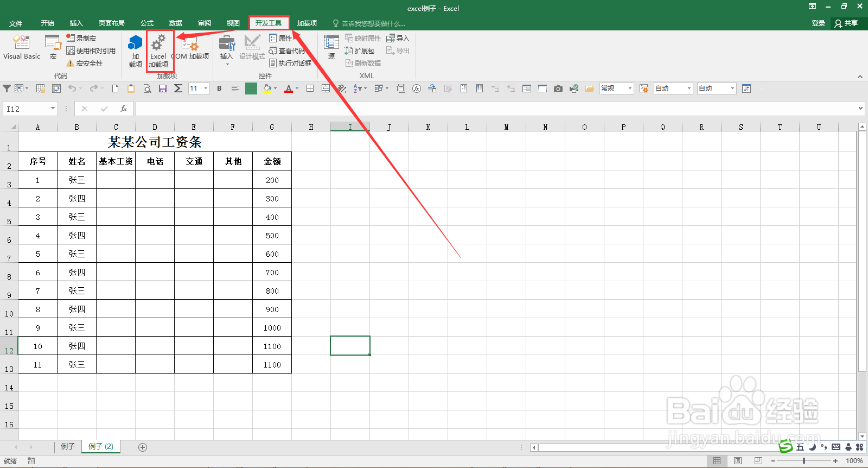Click the camera icon in toolbar
The width and height of the screenshot is (868, 468).
point(558,88)
